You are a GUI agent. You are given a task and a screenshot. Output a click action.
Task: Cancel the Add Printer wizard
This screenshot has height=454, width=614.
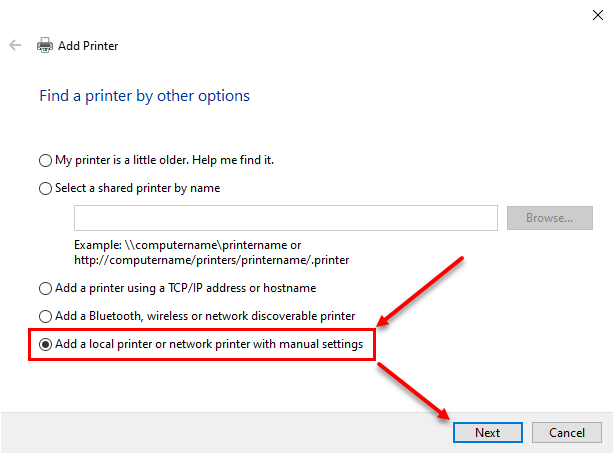(567, 432)
